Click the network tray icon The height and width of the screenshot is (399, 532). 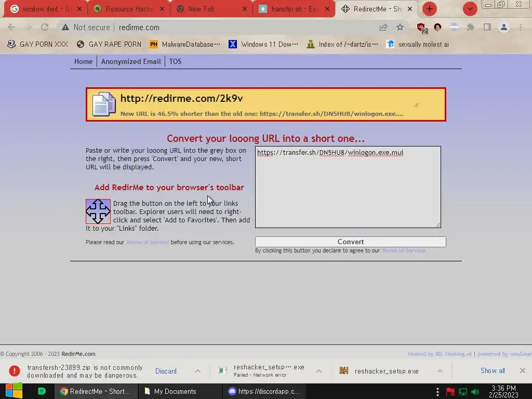[x=463, y=392]
